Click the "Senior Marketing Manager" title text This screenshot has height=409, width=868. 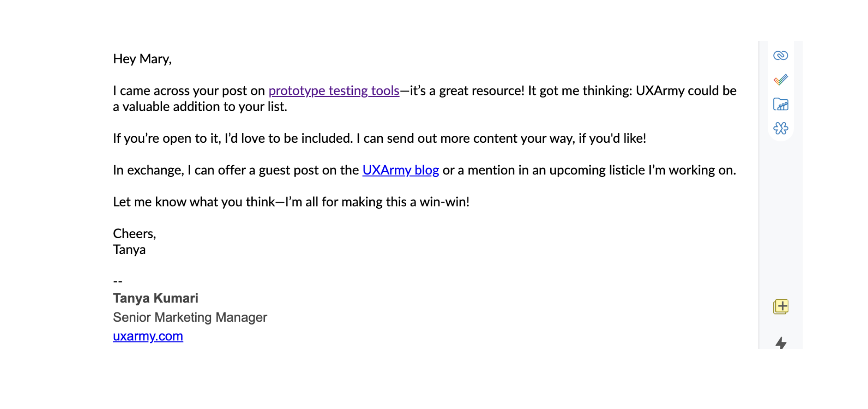pyautogui.click(x=190, y=317)
